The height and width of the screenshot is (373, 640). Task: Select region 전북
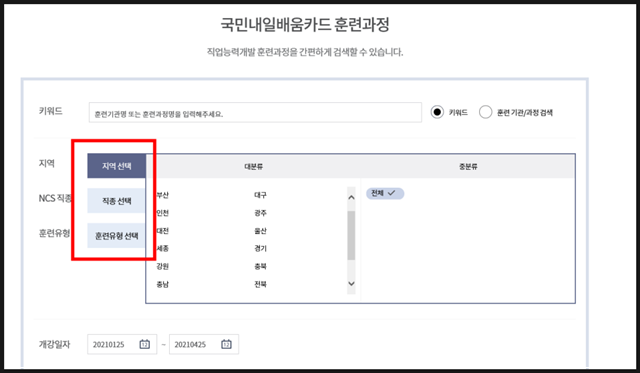pyautogui.click(x=260, y=284)
